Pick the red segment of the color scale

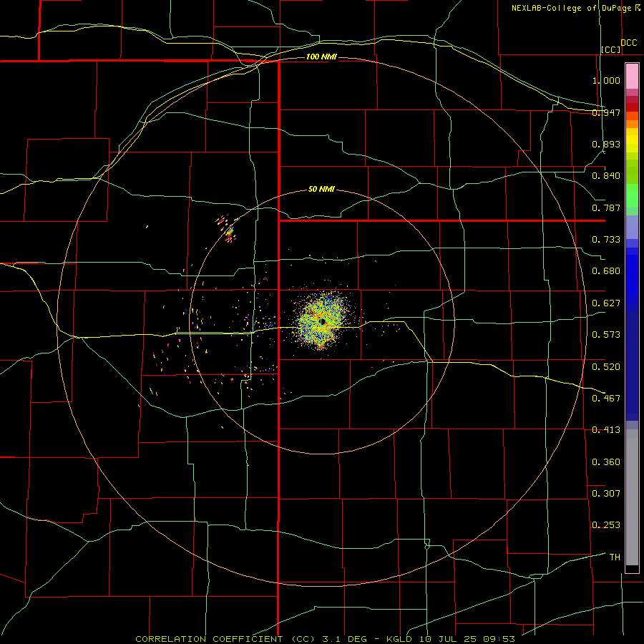(x=632, y=107)
